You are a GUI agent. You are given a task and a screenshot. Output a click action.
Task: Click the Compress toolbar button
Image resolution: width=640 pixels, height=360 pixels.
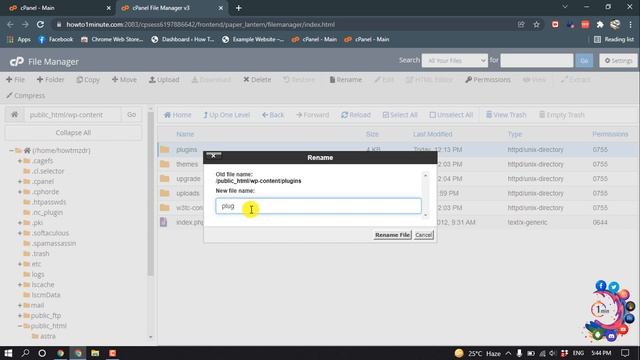(25, 96)
